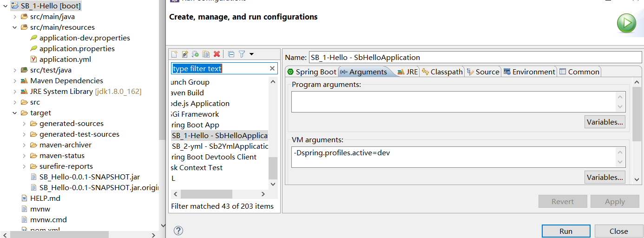644x238 pixels.
Task: Select SB_1-Hello - SbHelloApplication configuration
Action: coord(219,135)
